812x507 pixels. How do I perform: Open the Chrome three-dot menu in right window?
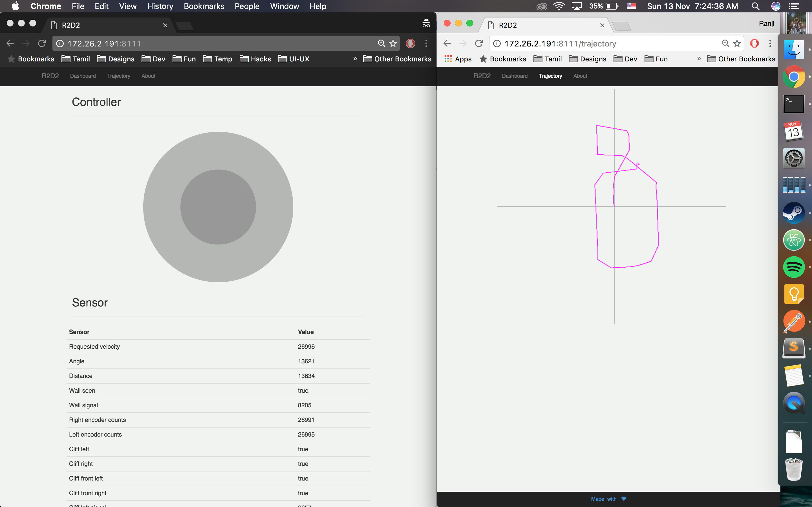(x=770, y=43)
